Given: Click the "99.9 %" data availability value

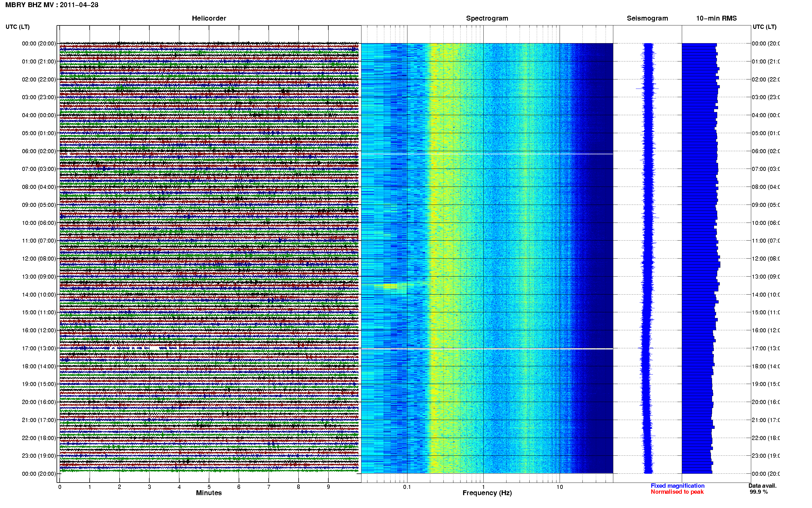Looking at the screenshot, I should tap(759, 492).
